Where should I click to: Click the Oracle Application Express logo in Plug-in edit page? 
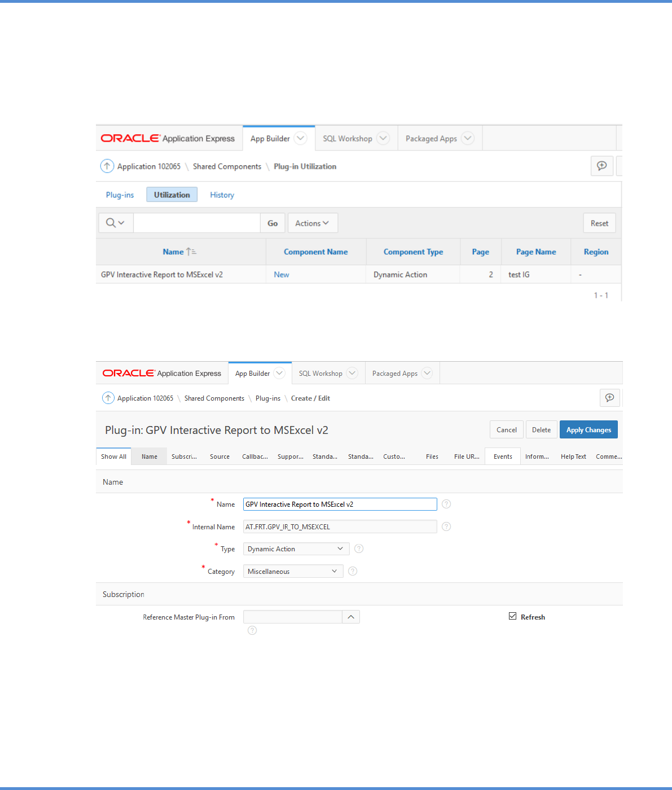coord(162,373)
